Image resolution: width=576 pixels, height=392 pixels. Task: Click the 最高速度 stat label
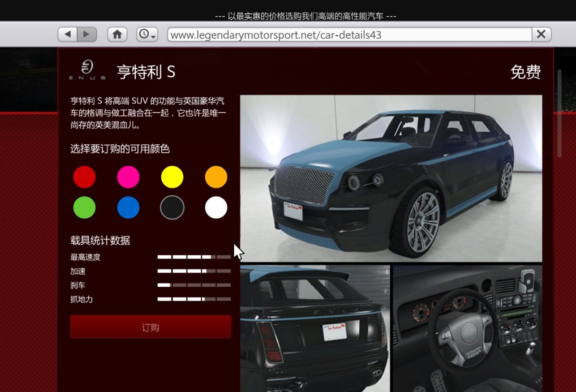coord(85,257)
